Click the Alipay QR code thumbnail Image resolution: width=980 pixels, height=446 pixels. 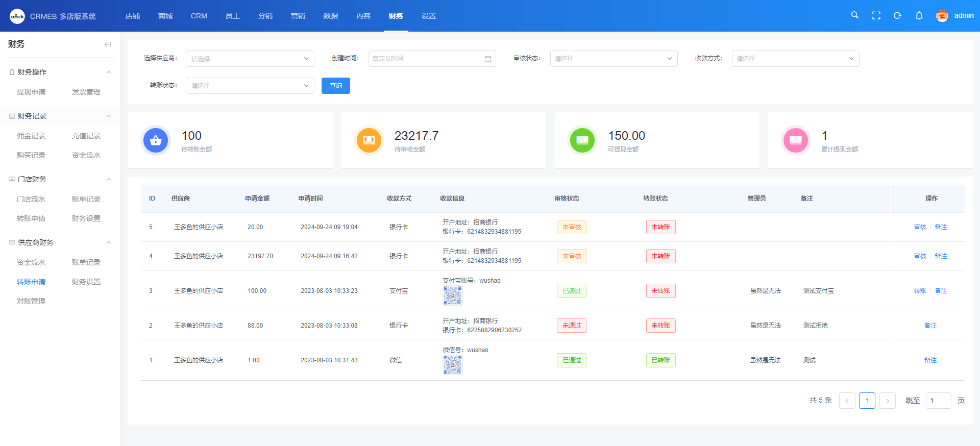[452, 295]
